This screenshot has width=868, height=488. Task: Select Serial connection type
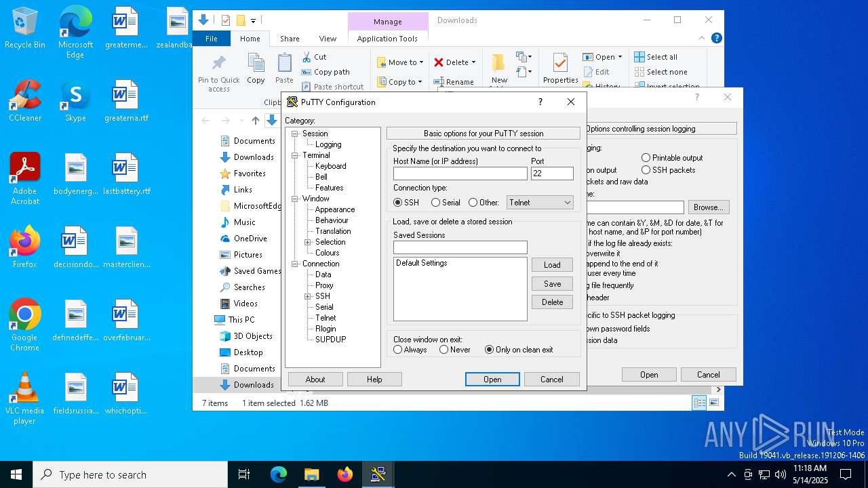[446, 203]
